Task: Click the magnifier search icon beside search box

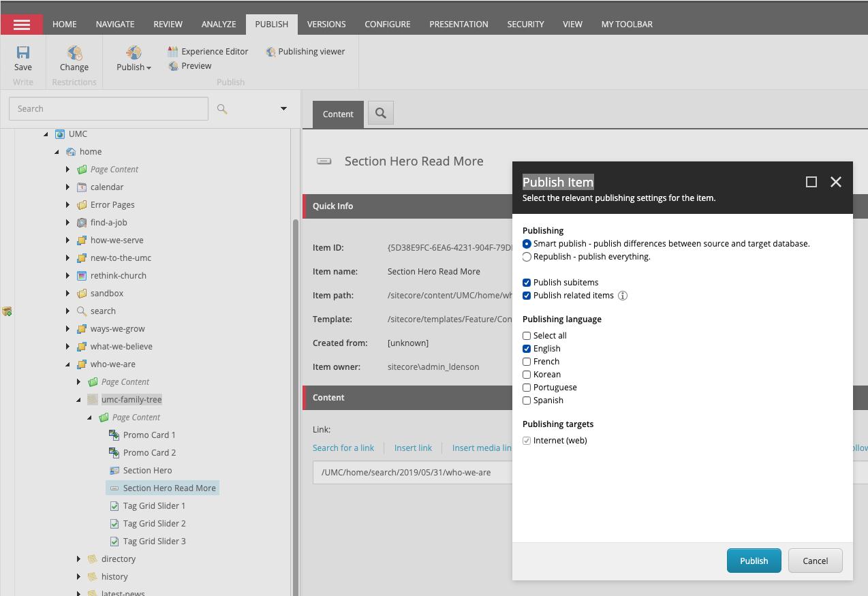Action: (222, 109)
